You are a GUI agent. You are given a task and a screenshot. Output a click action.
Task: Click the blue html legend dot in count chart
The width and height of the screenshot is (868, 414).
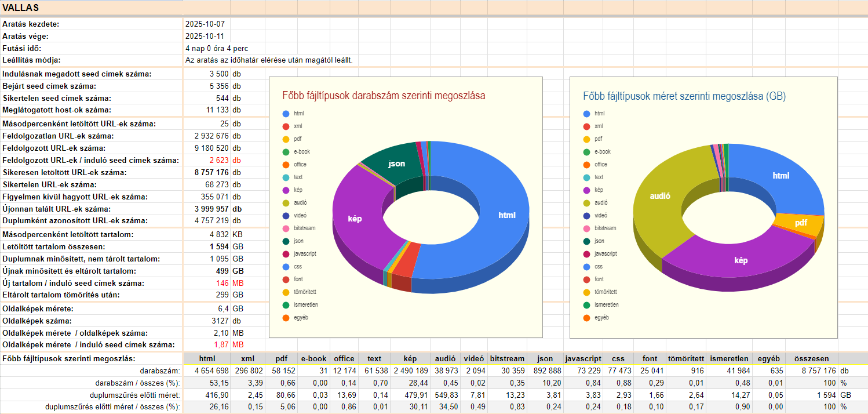[286, 114]
